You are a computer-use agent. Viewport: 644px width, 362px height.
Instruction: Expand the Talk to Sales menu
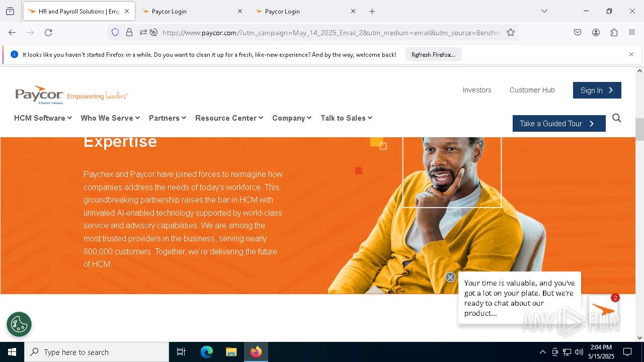[346, 118]
